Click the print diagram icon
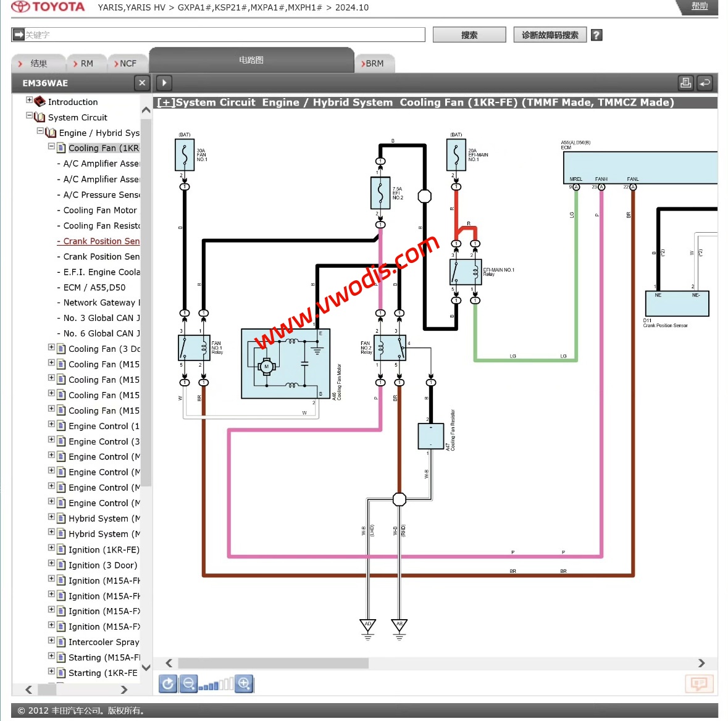728x721 pixels. click(x=685, y=83)
